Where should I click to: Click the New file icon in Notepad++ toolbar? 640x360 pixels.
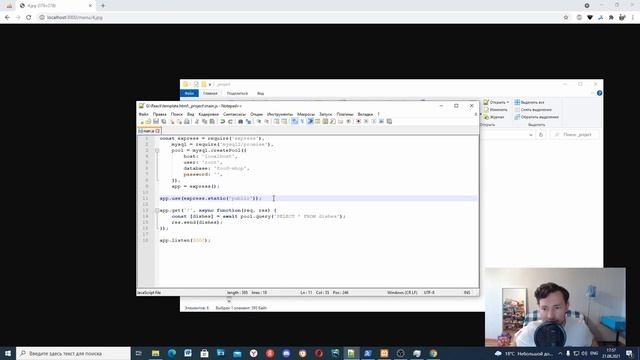[x=141, y=122]
